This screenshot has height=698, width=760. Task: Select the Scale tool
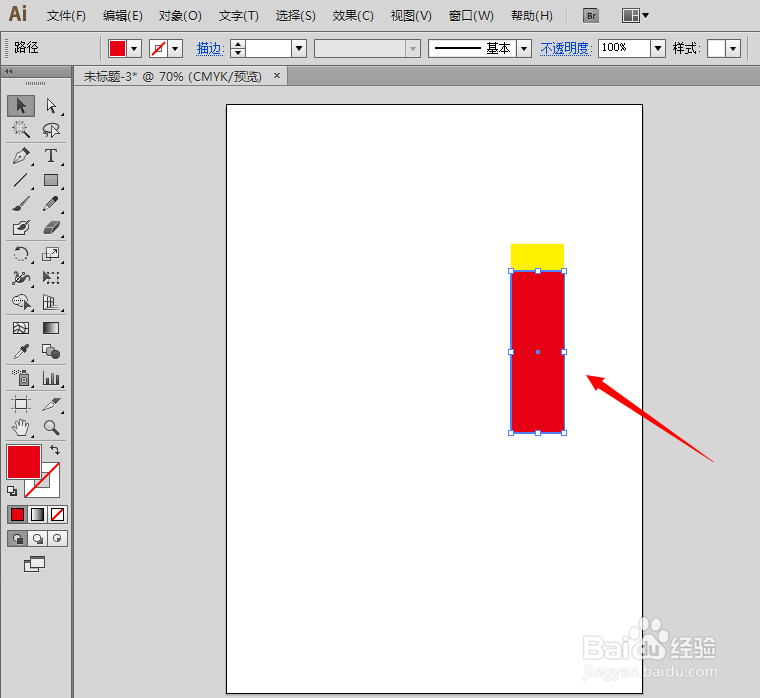point(51,254)
